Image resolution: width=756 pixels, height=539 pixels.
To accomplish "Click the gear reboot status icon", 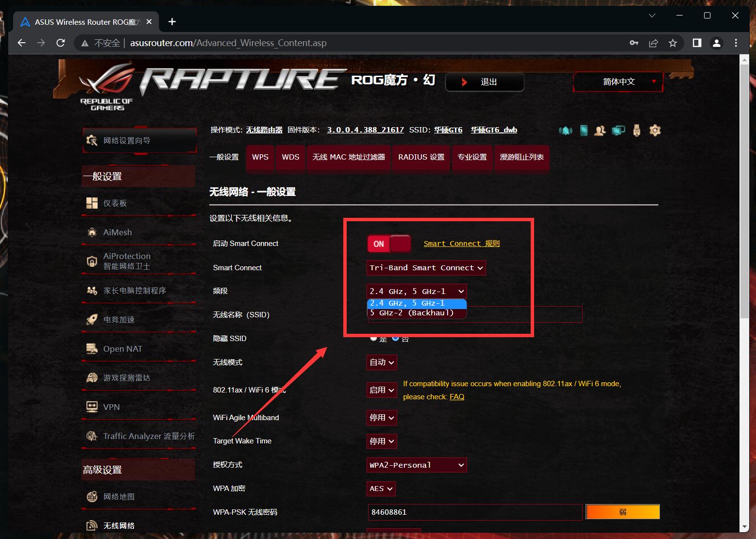I will click(655, 130).
